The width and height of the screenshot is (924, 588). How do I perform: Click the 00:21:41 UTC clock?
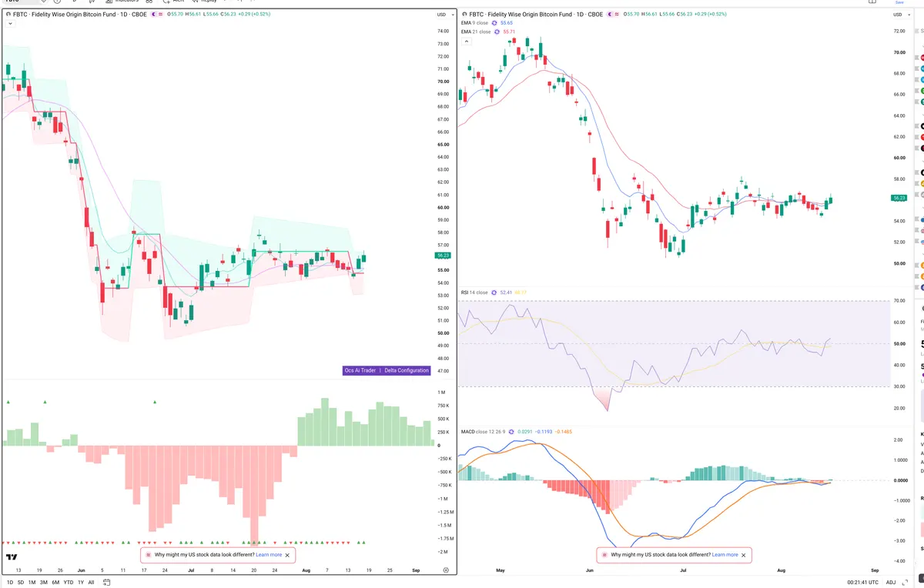(x=862, y=583)
